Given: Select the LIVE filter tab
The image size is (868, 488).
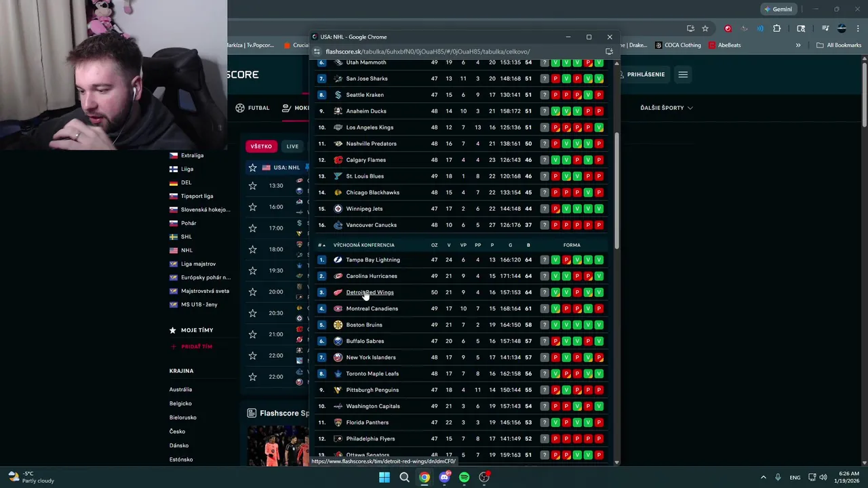Looking at the screenshot, I should [292, 146].
